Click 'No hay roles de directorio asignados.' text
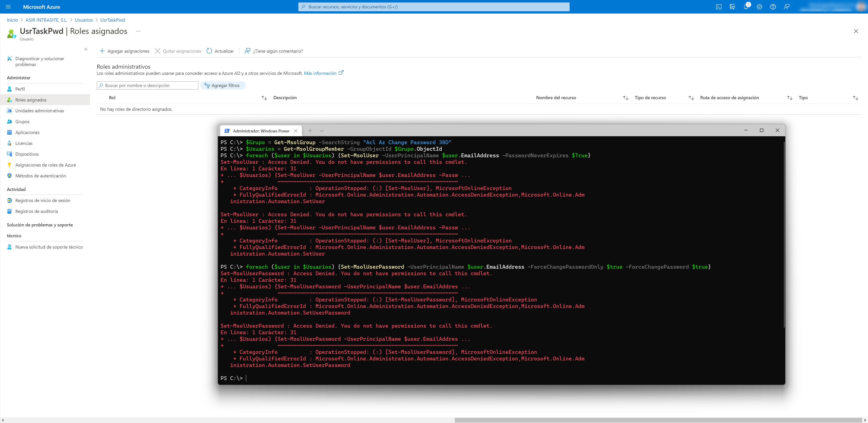The width and height of the screenshot is (868, 423). (136, 109)
